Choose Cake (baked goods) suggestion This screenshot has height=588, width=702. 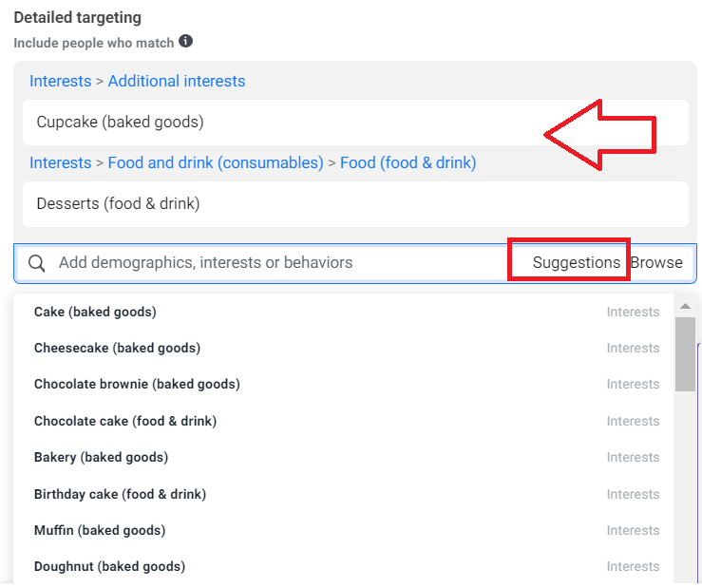343,313
